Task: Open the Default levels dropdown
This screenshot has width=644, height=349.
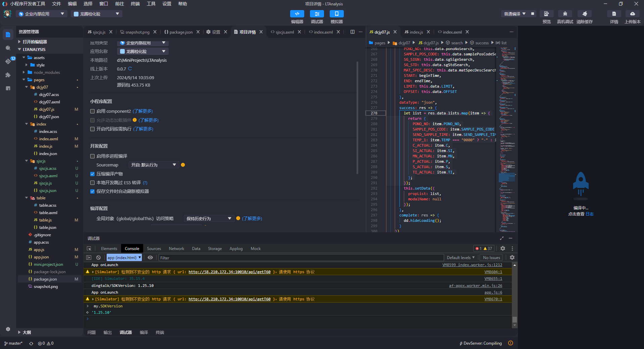Action: point(461,258)
